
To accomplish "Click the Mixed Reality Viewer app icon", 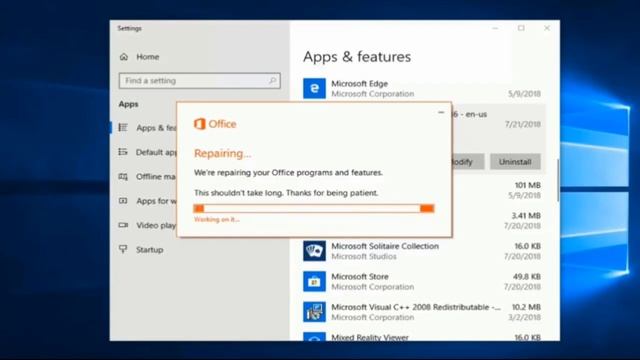I will [x=314, y=337].
